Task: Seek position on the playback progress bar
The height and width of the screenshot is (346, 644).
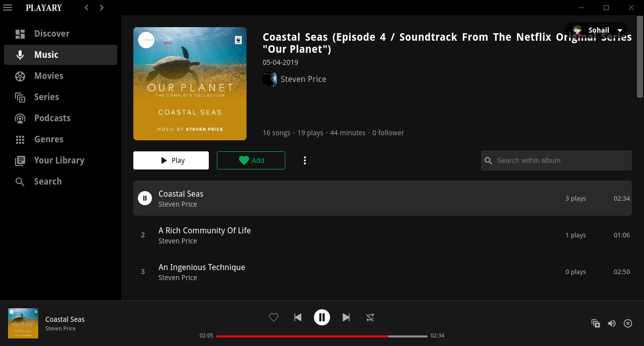Action: click(322, 335)
